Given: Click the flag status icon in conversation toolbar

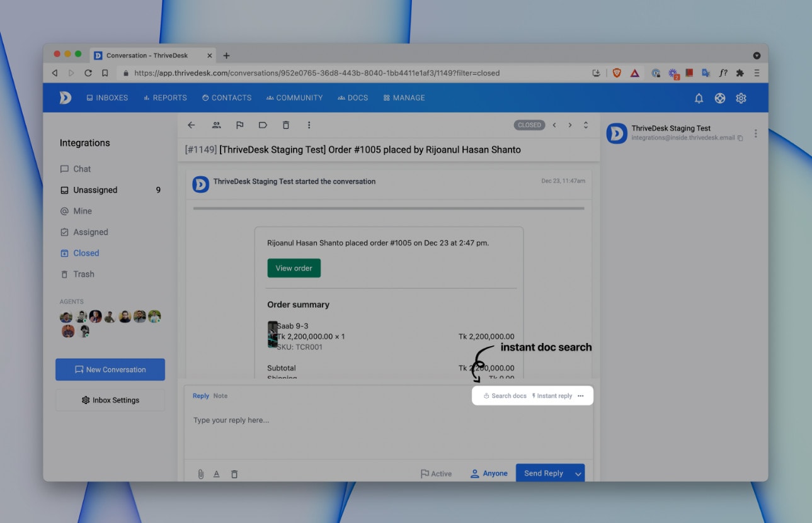Looking at the screenshot, I should click(240, 125).
